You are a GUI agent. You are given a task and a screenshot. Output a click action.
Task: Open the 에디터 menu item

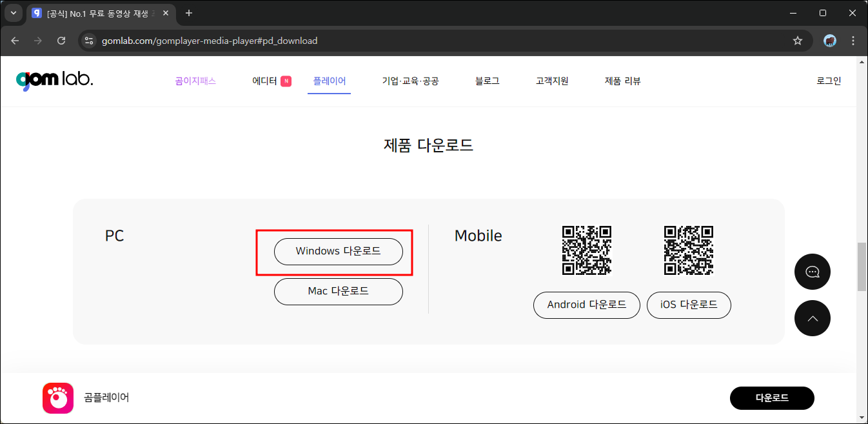click(x=264, y=81)
